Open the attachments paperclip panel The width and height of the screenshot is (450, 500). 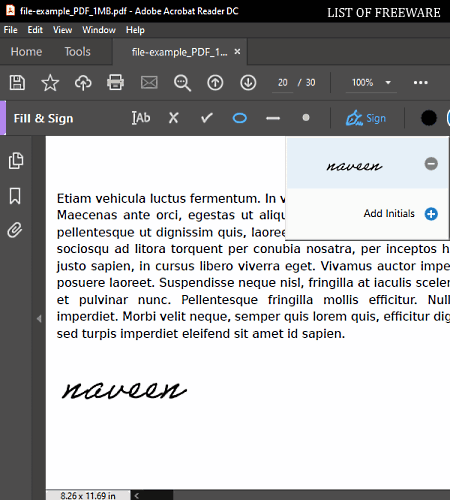15,230
